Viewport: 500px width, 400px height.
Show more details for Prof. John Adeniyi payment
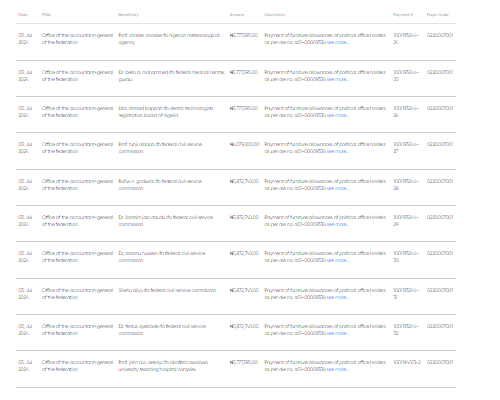pos(338,369)
